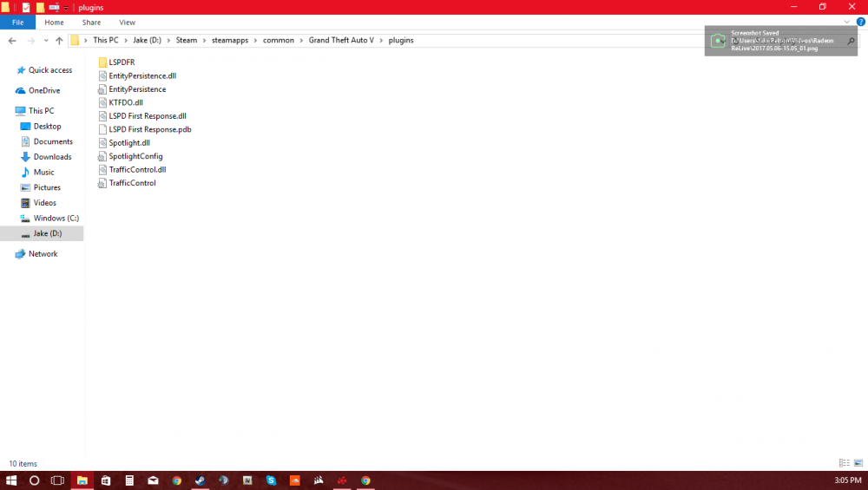Go back to previous folder
Screen dimensions: 868x490
point(12,41)
